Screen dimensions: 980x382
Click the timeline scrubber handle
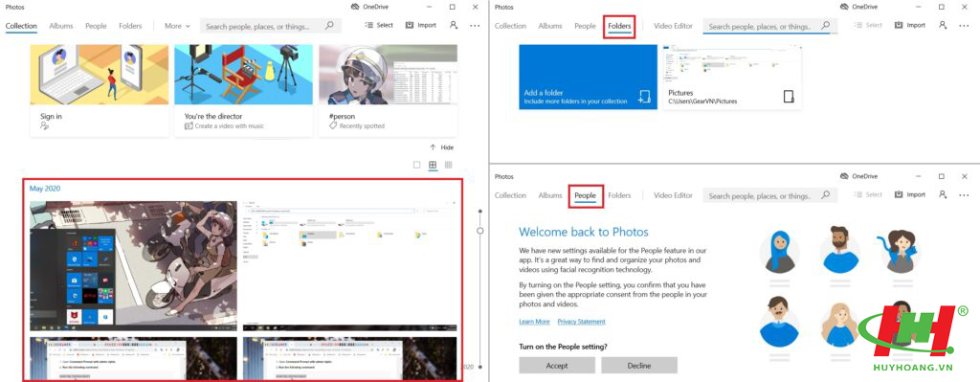480,230
